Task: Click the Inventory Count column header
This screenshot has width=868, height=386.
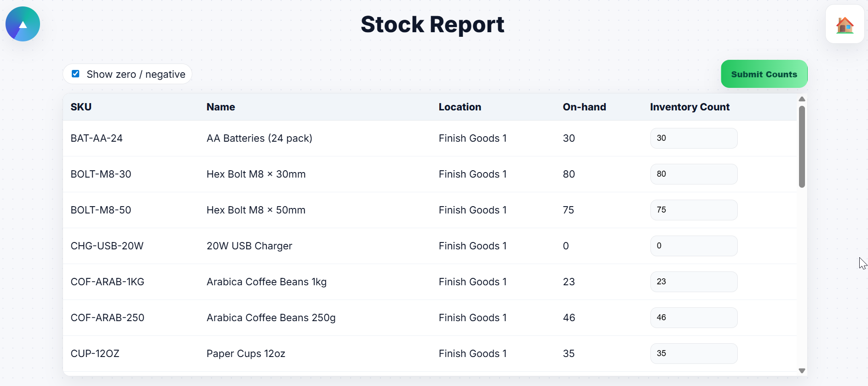Action: coord(690,107)
